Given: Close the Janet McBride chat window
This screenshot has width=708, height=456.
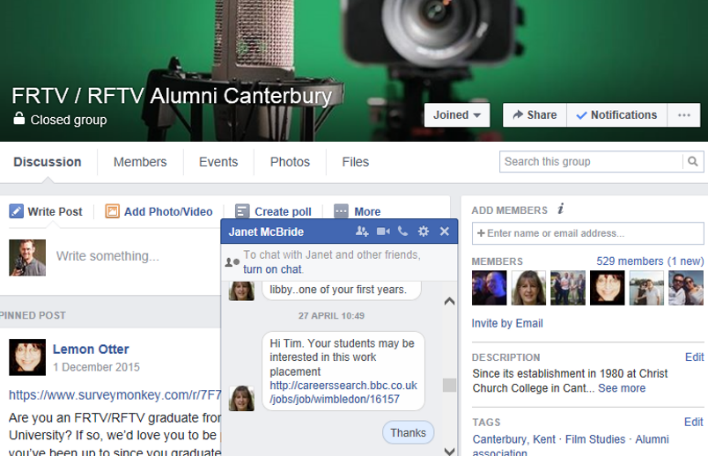Looking at the screenshot, I should 444,231.
